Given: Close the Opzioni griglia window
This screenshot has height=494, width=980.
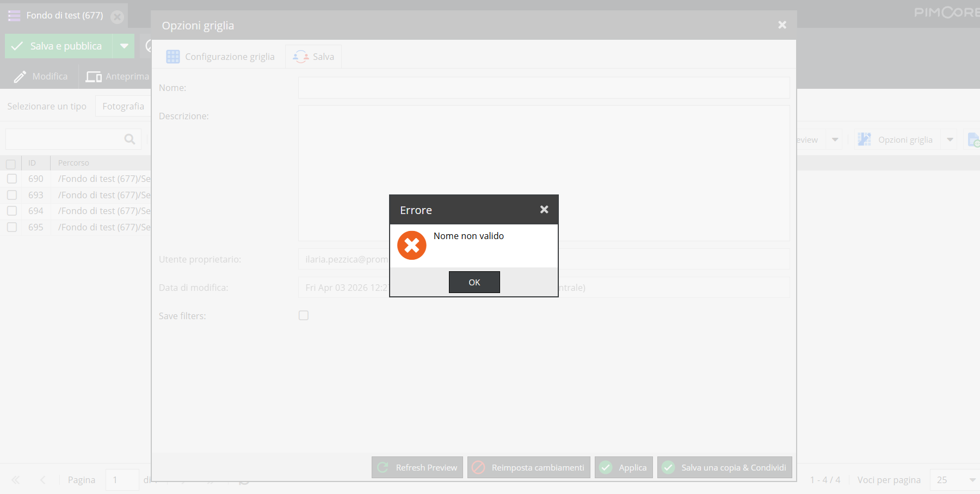Looking at the screenshot, I should pos(782,25).
